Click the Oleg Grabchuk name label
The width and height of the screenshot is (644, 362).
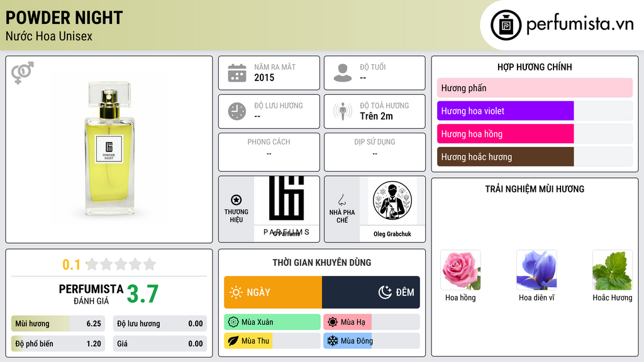click(392, 234)
